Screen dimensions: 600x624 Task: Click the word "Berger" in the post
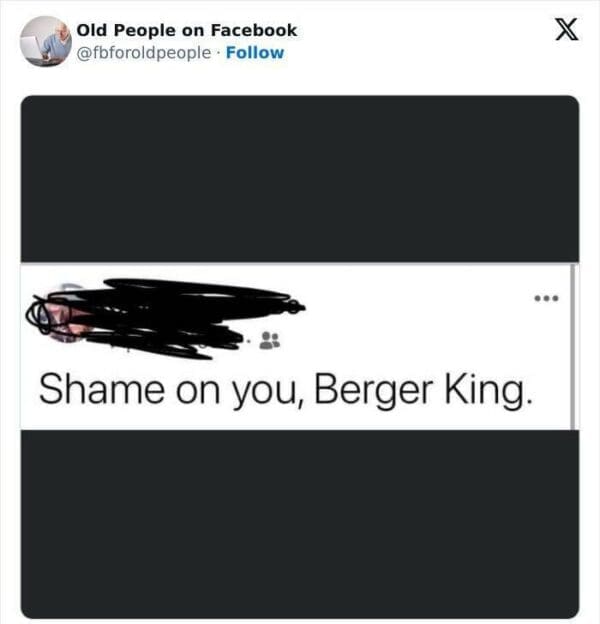click(373, 390)
